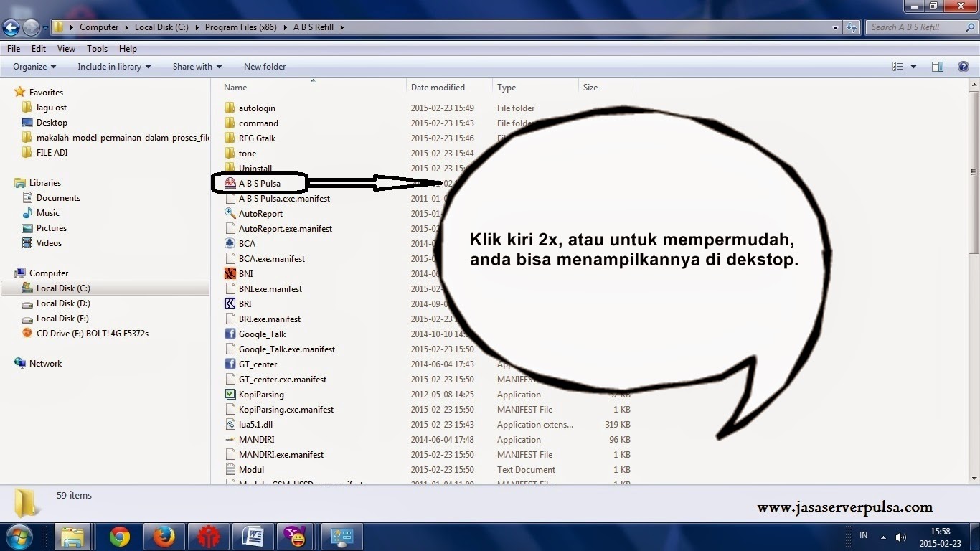Select MANDIRI.exe.manifest file name
The height and width of the screenshot is (551, 980).
coord(281,454)
